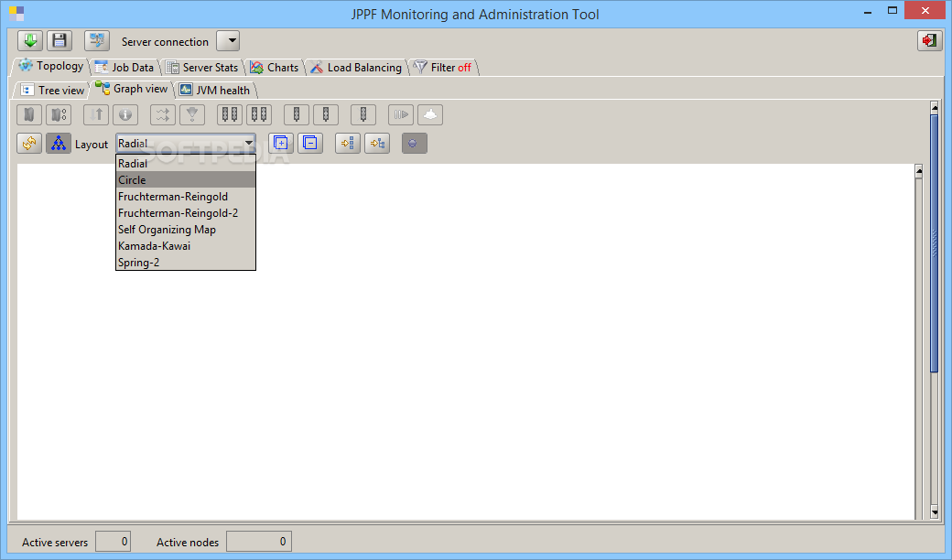The width and height of the screenshot is (952, 560).
Task: Click the white cloud-shaped toolbar icon
Action: point(430,114)
